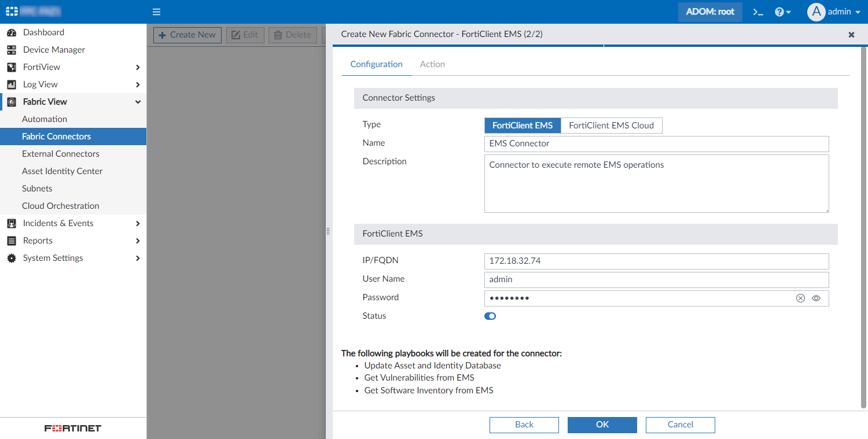Click the ADOM: root selector
The width and height of the screenshot is (868, 439).
710,12
